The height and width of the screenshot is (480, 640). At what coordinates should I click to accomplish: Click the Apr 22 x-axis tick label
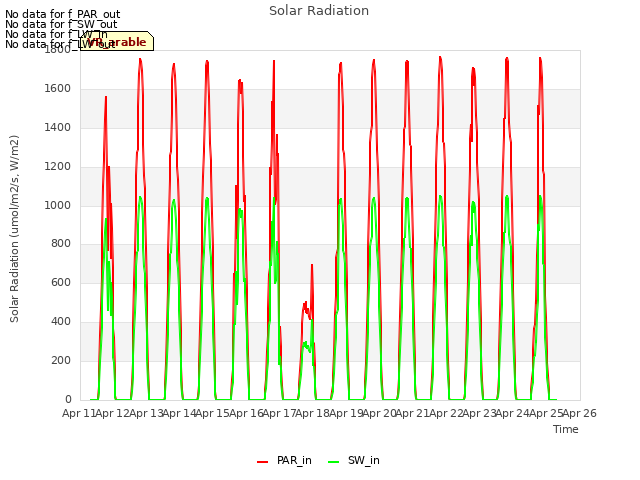[x=446, y=413]
